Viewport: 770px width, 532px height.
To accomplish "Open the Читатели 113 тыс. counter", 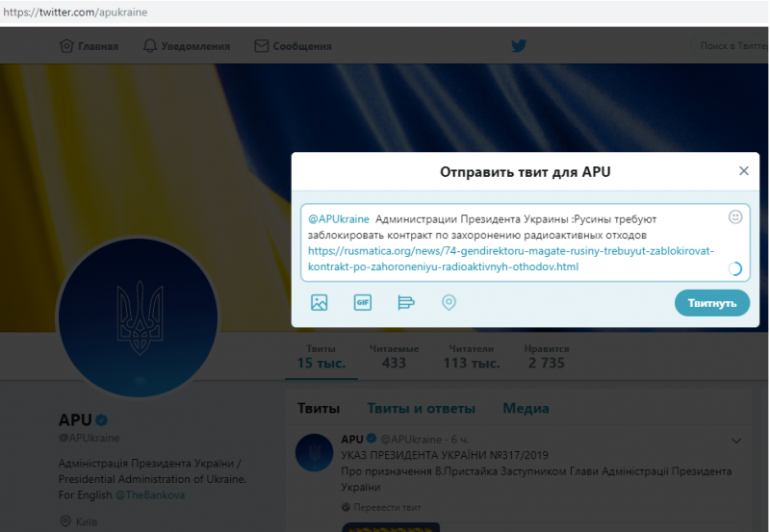I will coord(472,357).
